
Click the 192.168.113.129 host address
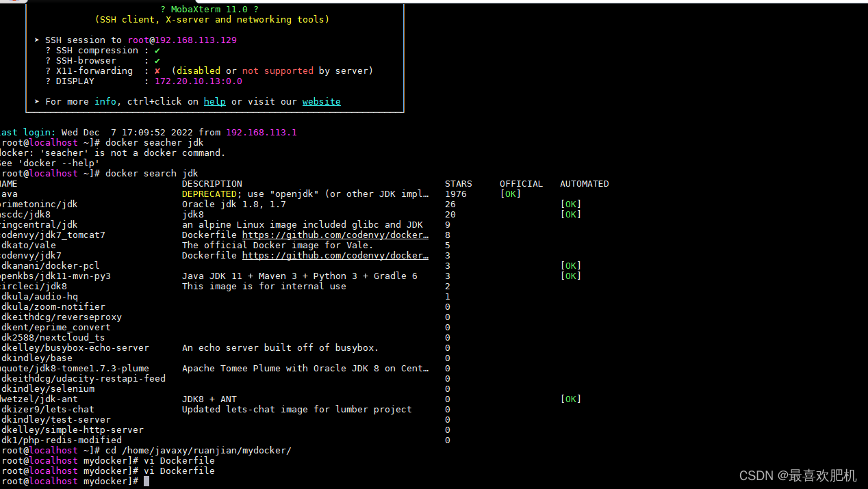[x=196, y=40]
